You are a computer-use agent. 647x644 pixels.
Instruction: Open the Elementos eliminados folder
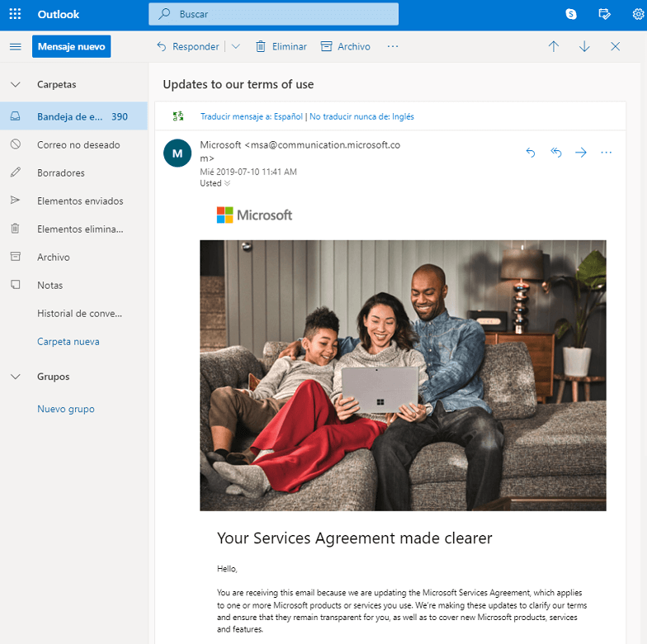[x=73, y=229]
